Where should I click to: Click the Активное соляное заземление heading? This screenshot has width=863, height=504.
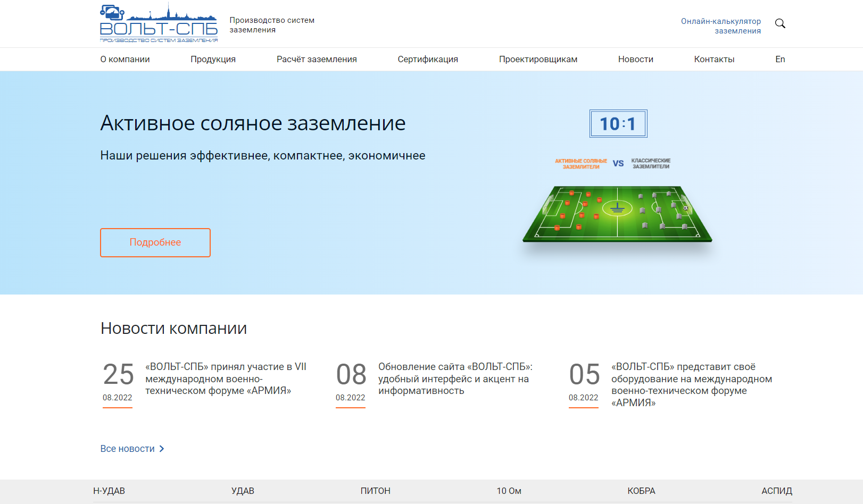click(x=253, y=123)
